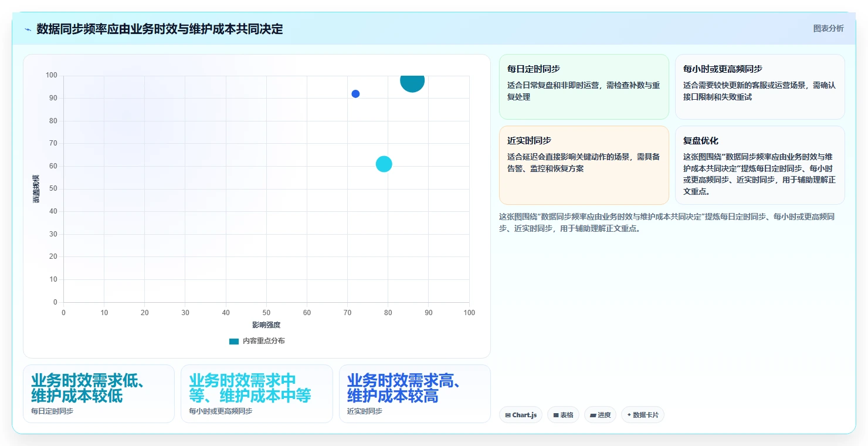Click the 覆盖范围 y-axis title
The image size is (868, 446).
tap(36, 189)
